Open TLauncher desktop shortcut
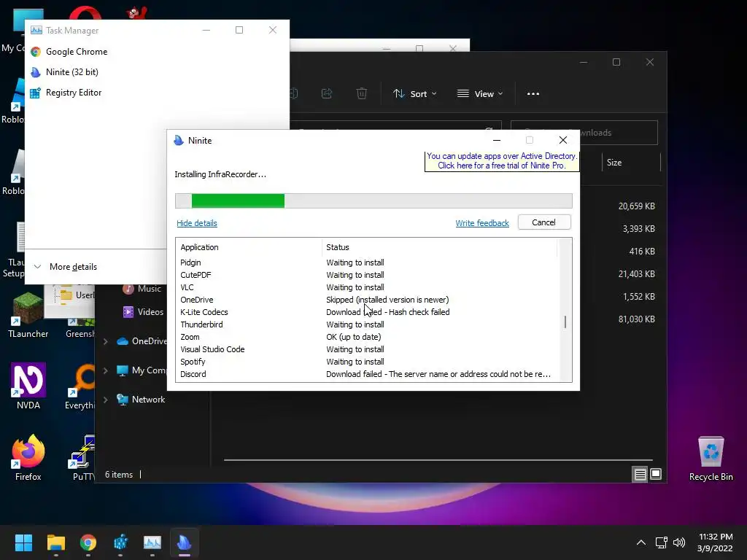Viewport: 747px width, 560px height. click(x=28, y=316)
